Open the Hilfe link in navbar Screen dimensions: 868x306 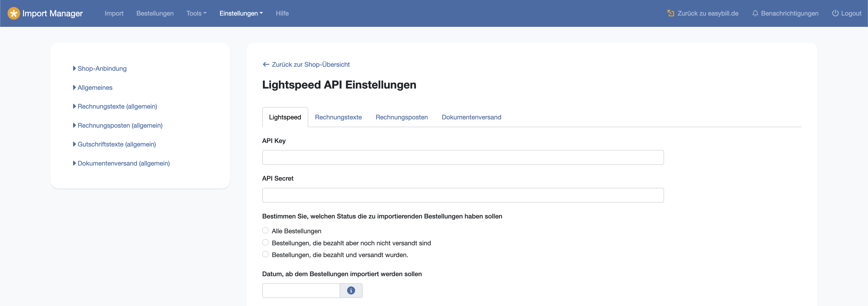pos(282,14)
